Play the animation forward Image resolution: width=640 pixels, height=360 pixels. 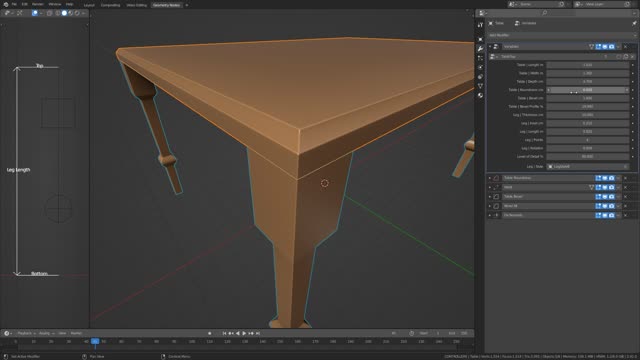pyautogui.click(x=244, y=333)
